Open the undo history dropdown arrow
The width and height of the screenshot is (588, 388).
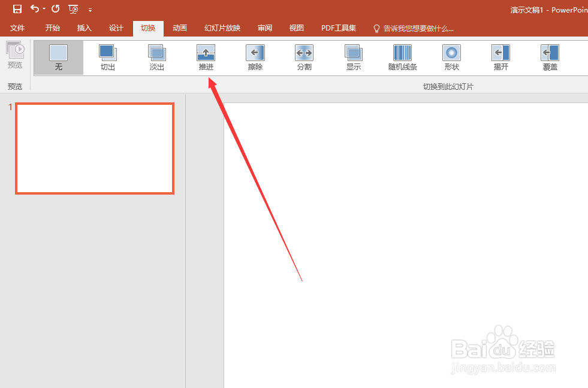[x=44, y=9]
